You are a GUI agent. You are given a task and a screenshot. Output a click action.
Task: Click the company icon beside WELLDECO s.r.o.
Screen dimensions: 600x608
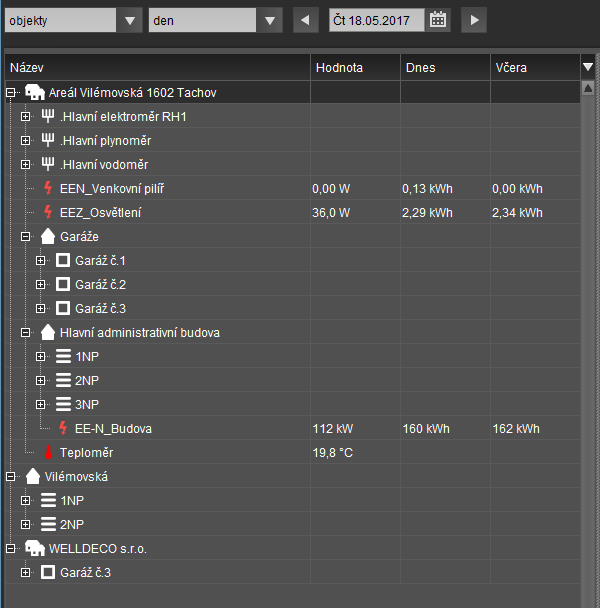coord(33,549)
